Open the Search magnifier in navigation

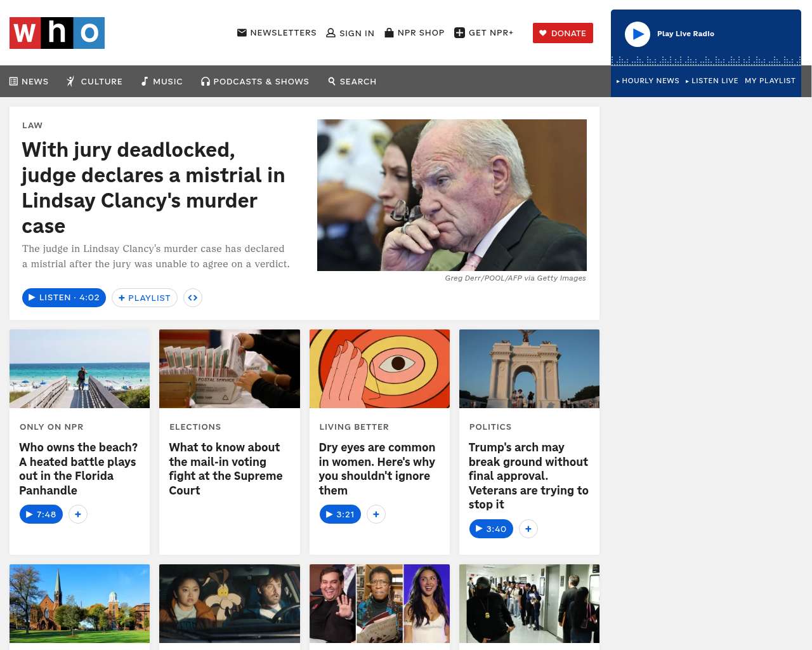(x=352, y=81)
